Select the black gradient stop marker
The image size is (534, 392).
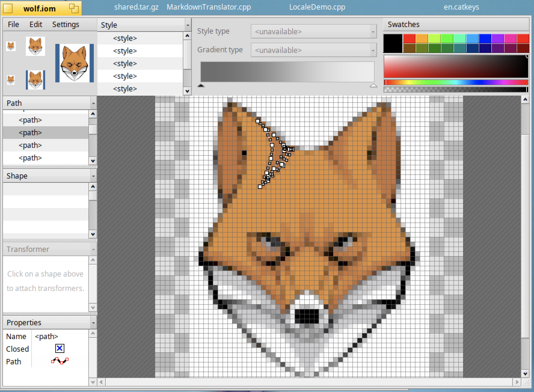(x=201, y=86)
